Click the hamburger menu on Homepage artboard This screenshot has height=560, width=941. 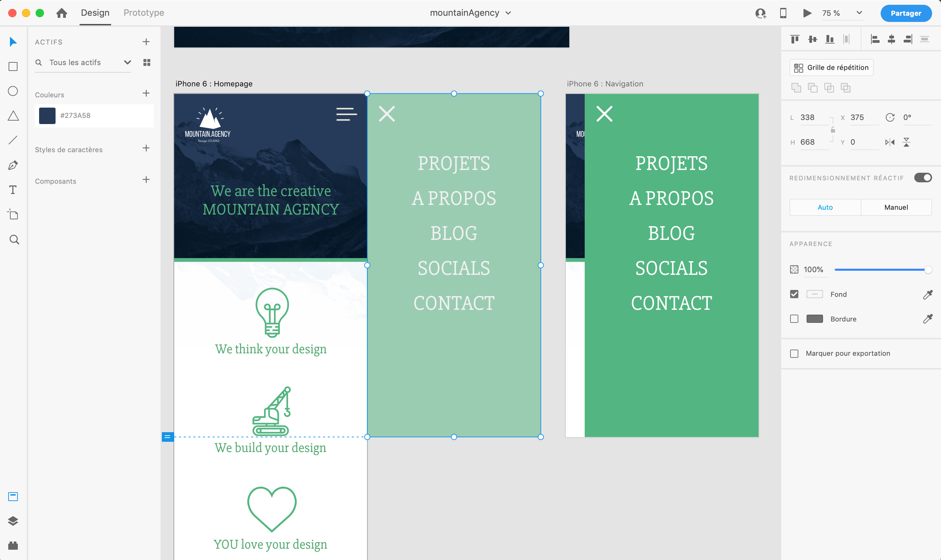point(346,114)
